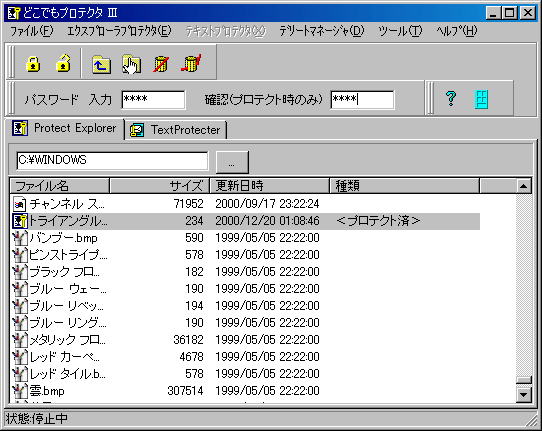This screenshot has height=431, width=542.
Task: Click the Protect Explorer tab icon
Action: point(20,128)
